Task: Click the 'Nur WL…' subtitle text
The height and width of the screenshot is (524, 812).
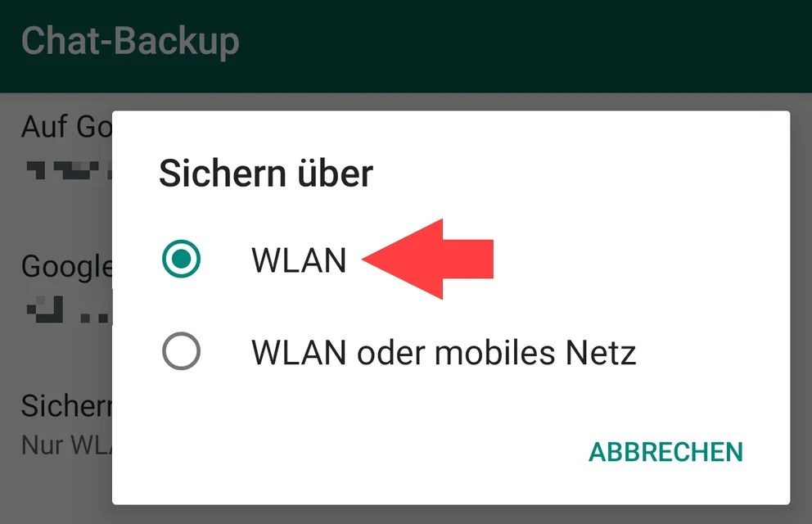Action: coord(66,445)
